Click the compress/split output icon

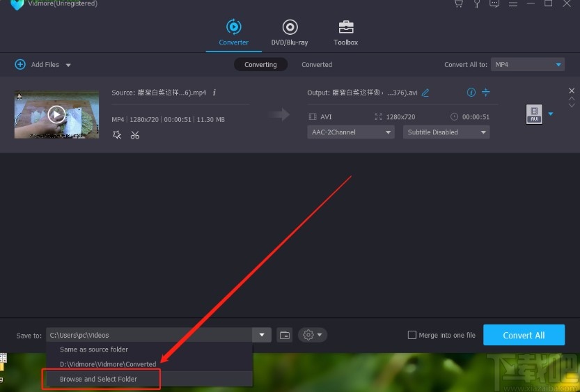486,92
